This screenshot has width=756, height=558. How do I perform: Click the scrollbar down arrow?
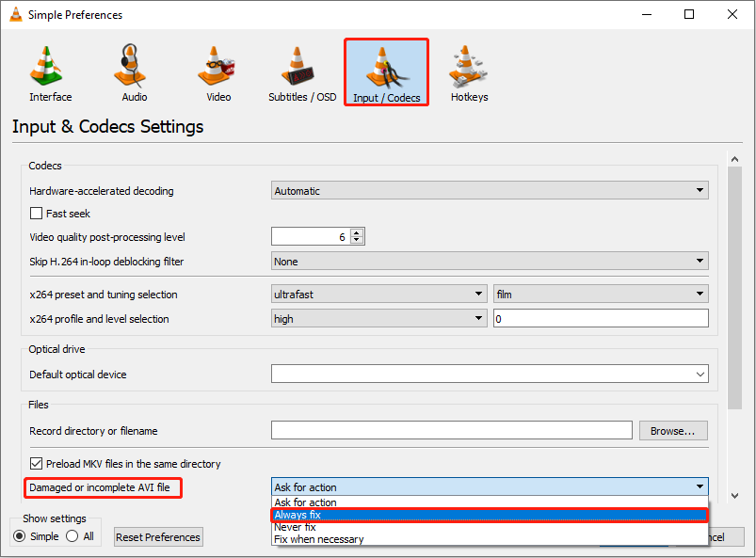(734, 495)
